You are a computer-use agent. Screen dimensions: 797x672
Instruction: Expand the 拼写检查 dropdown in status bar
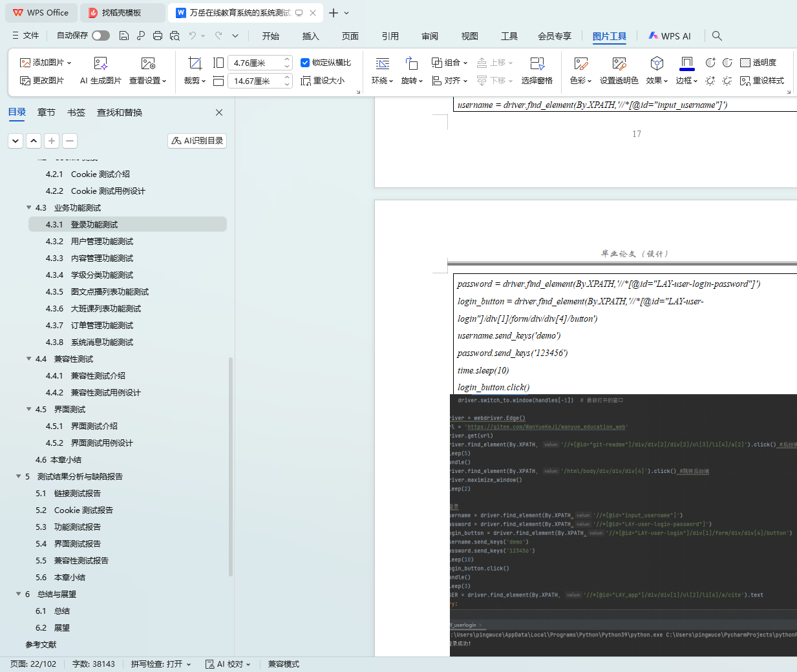point(188,664)
